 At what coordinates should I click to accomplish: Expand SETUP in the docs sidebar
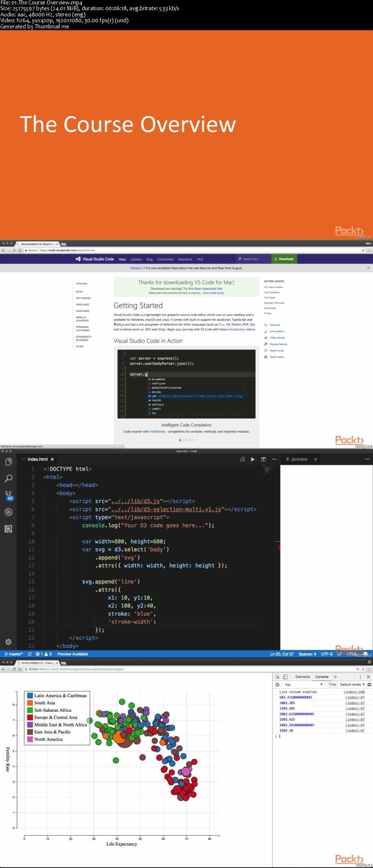[79, 292]
